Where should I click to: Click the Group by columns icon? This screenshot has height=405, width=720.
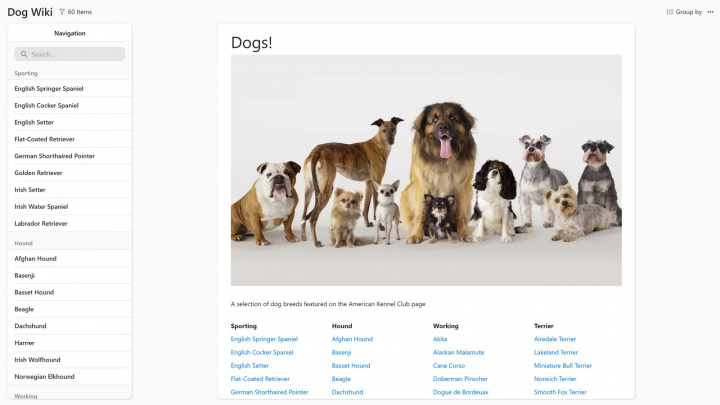tap(670, 12)
